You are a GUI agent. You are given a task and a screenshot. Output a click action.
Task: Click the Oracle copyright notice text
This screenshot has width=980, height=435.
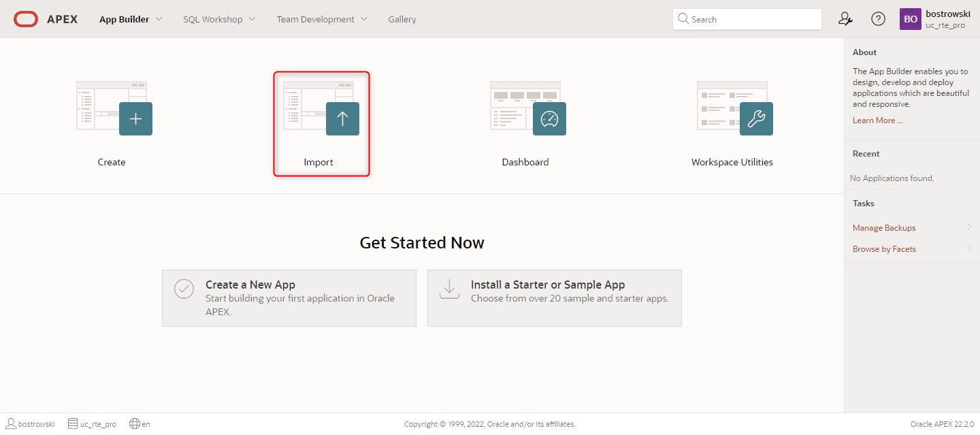point(490,424)
